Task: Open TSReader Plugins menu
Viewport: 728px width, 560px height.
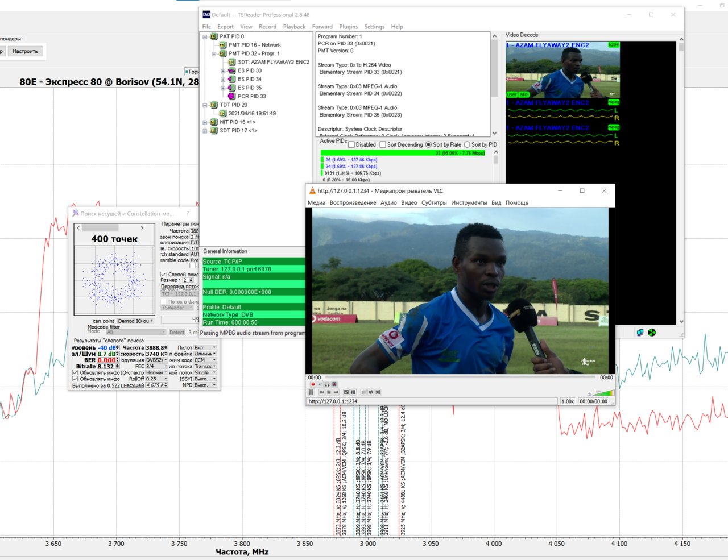Action: (x=349, y=27)
